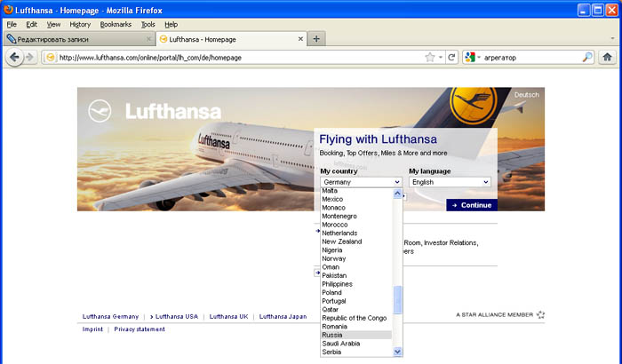This screenshot has width=622, height=364.
Task: Select New Zealand in country list
Action: coord(356,241)
